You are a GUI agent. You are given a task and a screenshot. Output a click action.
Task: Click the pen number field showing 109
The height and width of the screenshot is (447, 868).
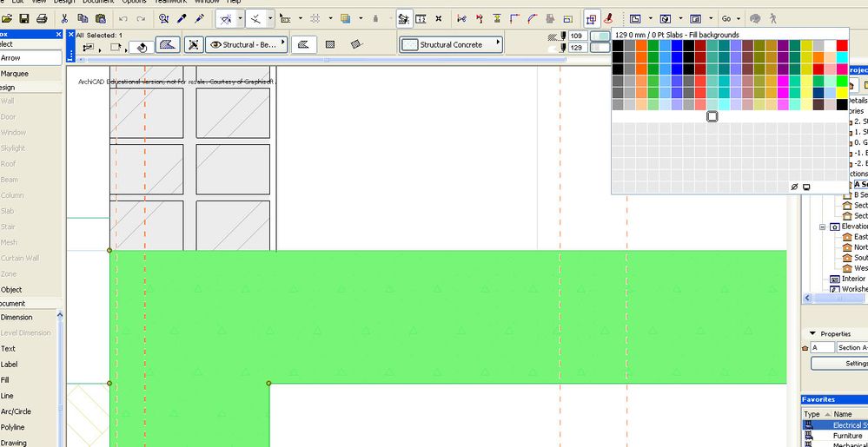click(578, 36)
